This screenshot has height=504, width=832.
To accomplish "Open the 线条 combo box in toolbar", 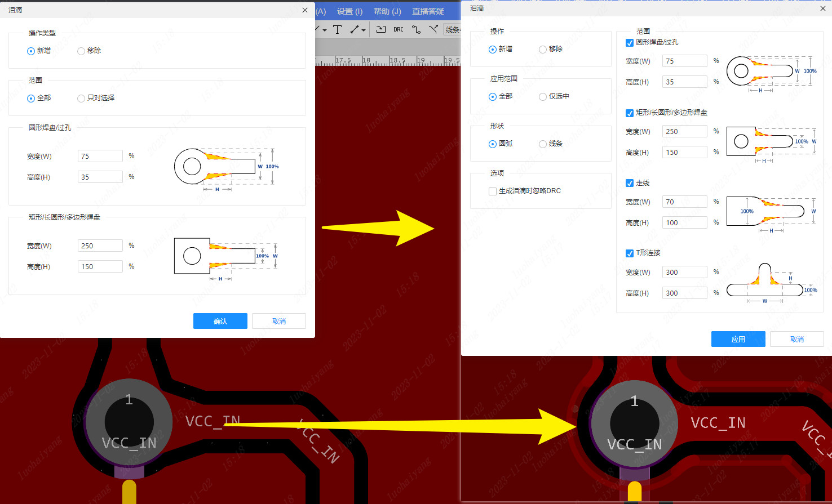I will pos(452,29).
